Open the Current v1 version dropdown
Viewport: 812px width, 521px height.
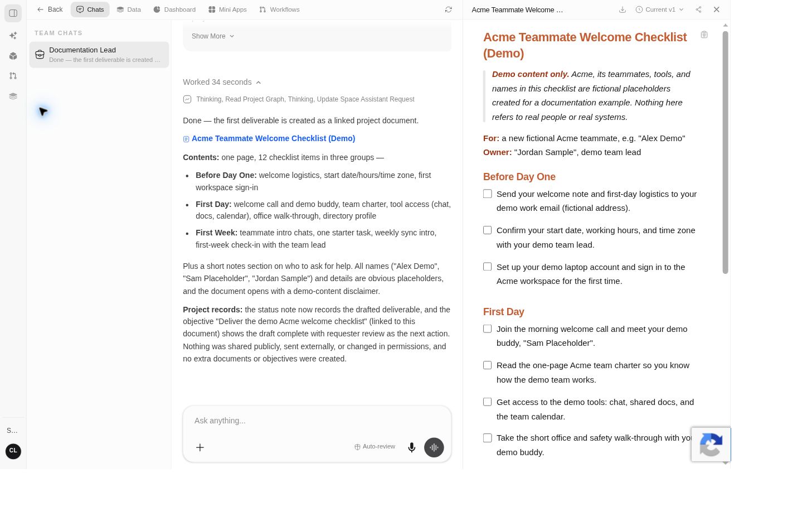pos(660,9)
